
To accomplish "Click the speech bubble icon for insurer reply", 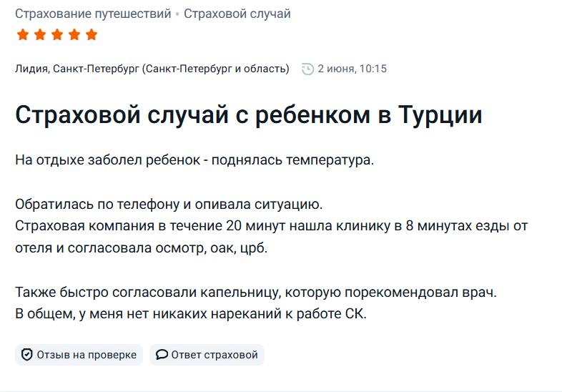I will [x=162, y=355].
